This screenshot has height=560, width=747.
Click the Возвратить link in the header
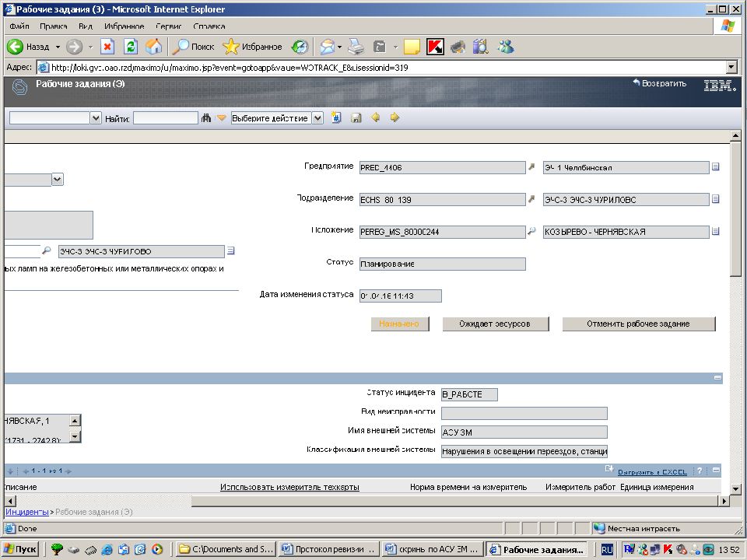pyautogui.click(x=660, y=83)
